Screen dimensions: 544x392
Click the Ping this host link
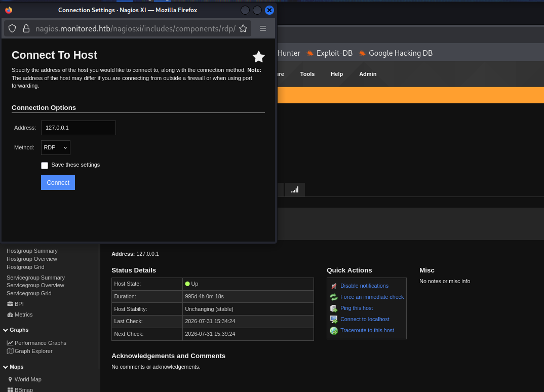coord(356,308)
